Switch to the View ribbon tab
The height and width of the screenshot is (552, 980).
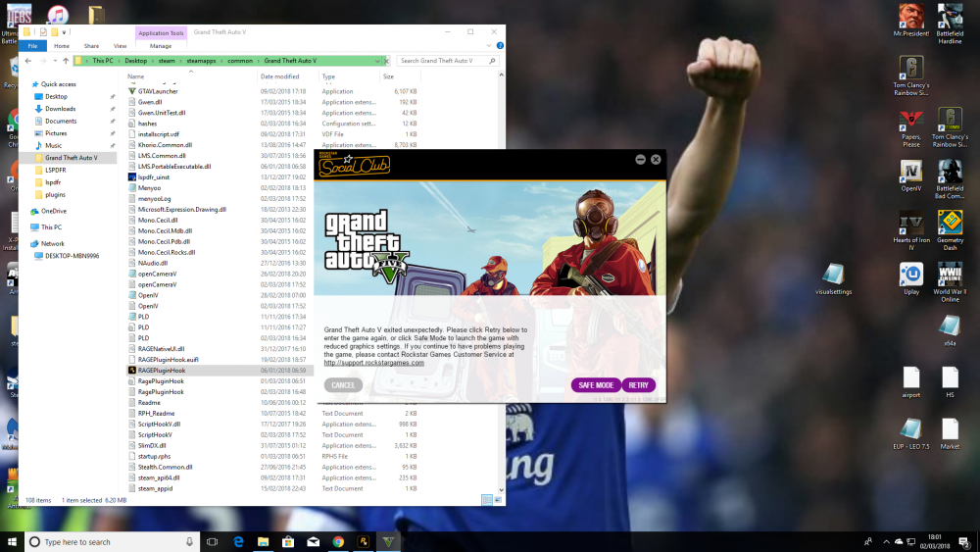120,46
